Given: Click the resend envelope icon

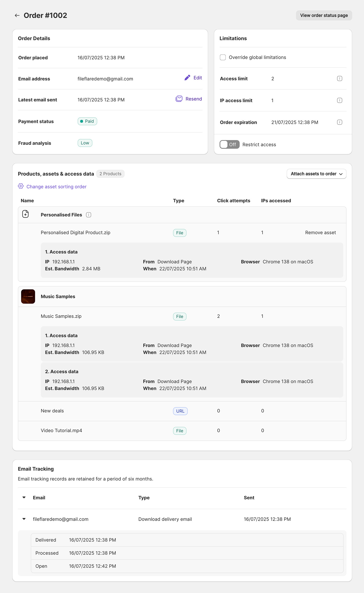Looking at the screenshot, I should click(179, 99).
